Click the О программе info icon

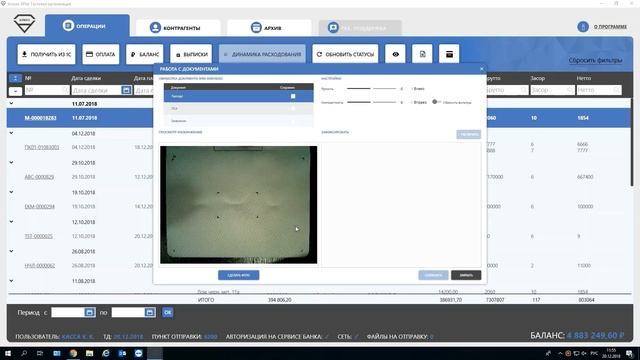[x=583, y=27]
